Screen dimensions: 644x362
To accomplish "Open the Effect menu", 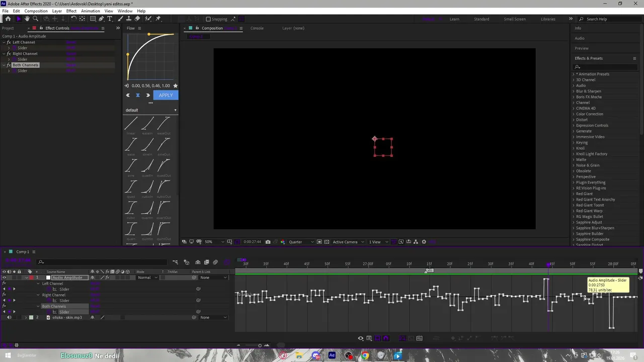I will [71, 11].
